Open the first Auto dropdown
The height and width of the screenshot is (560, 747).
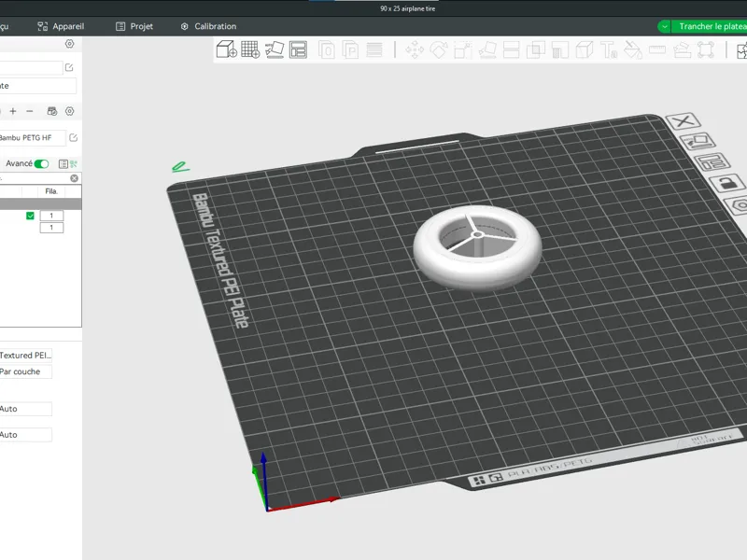click(x=26, y=409)
